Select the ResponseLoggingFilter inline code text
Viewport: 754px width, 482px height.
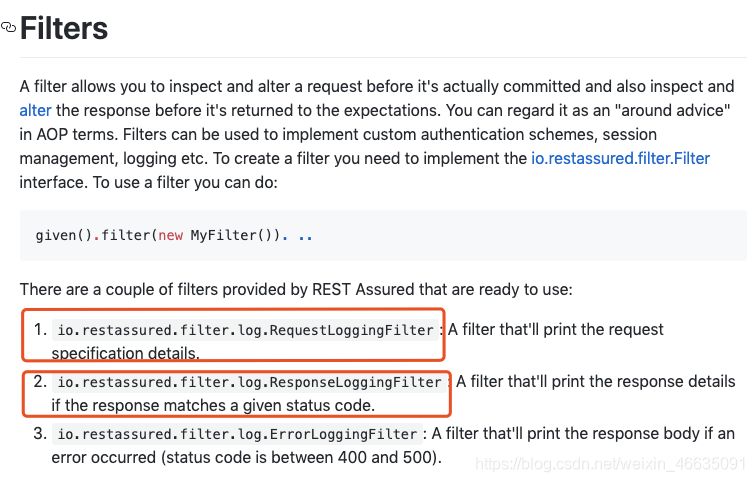click(250, 382)
